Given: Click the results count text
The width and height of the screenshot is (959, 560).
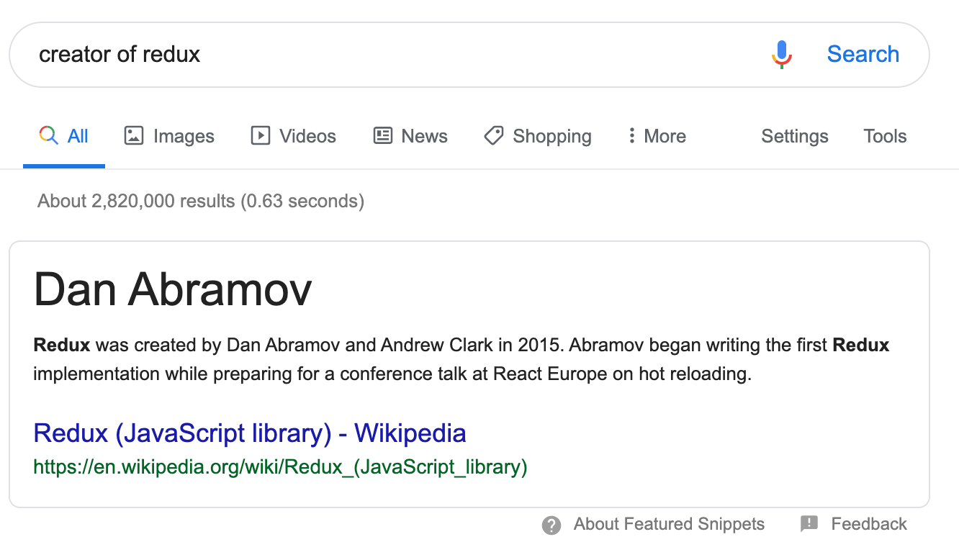Looking at the screenshot, I should coord(201,201).
